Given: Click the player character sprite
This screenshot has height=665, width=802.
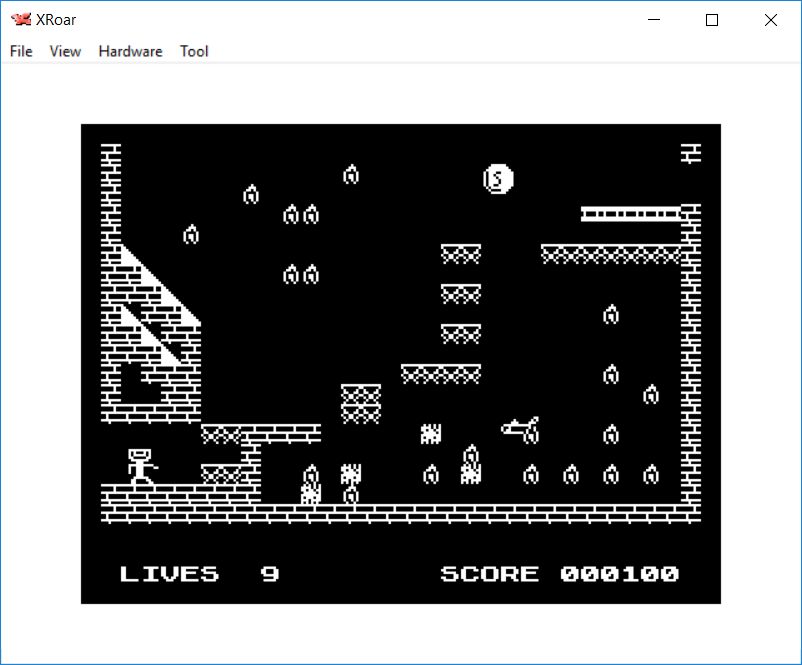Looking at the screenshot, I should [x=141, y=466].
